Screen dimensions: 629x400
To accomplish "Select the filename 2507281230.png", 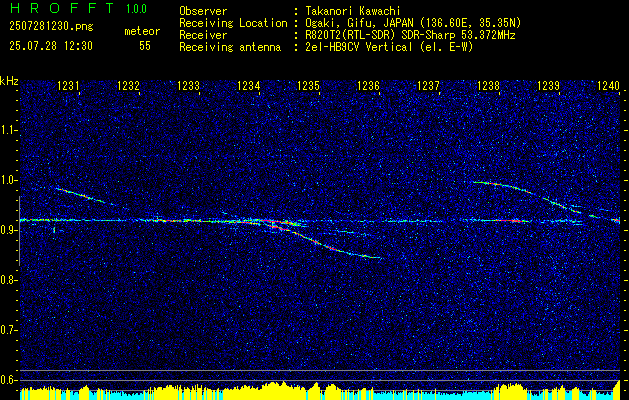I will [x=51, y=27].
